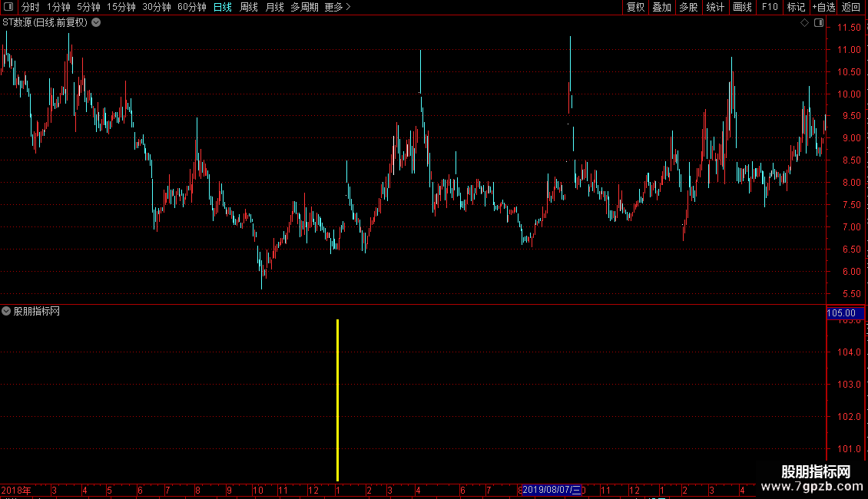Add stock with +自选 button
Viewport: 868px width, 499px height.
[x=823, y=7]
